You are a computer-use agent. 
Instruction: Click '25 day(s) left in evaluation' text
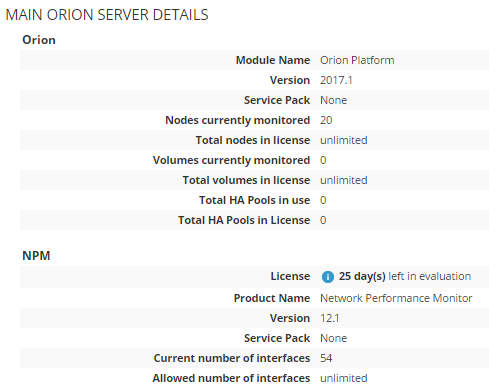(x=405, y=276)
